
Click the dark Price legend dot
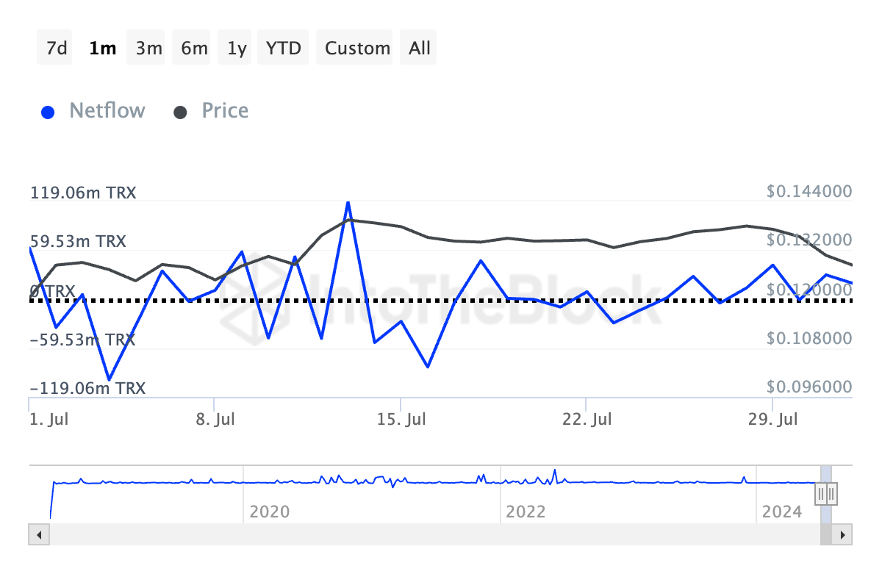[180, 112]
